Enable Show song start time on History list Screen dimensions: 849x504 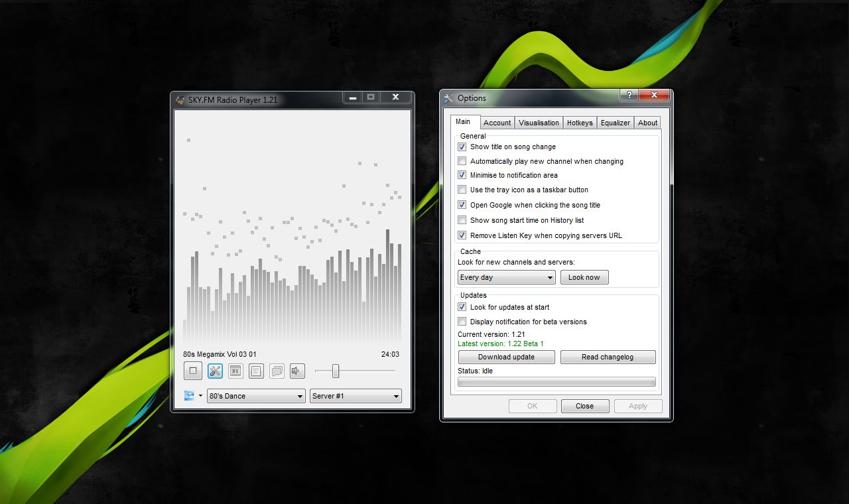pyautogui.click(x=462, y=220)
